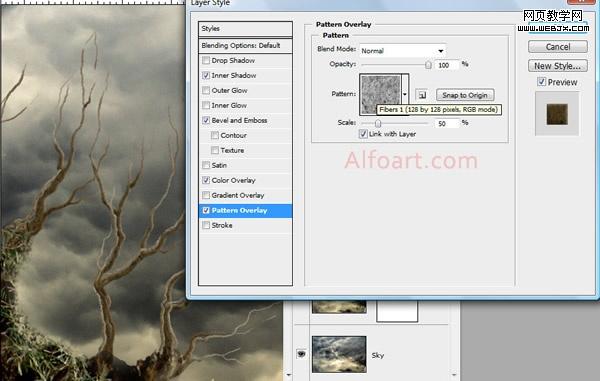
Task: Toggle the Link with Layer checkbox
Action: pyautogui.click(x=363, y=134)
